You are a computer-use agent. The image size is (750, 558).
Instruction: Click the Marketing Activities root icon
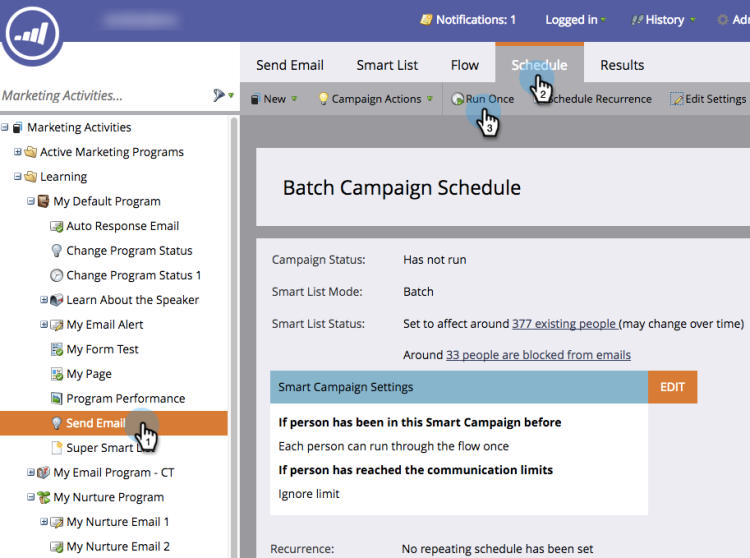click(x=18, y=128)
